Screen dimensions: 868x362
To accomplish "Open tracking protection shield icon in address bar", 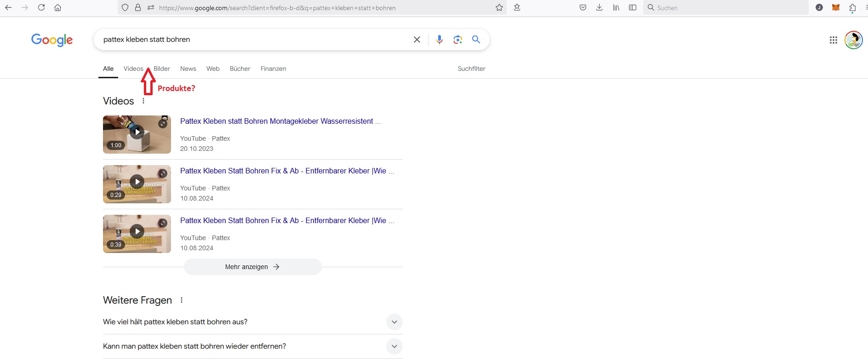I will pos(125,7).
